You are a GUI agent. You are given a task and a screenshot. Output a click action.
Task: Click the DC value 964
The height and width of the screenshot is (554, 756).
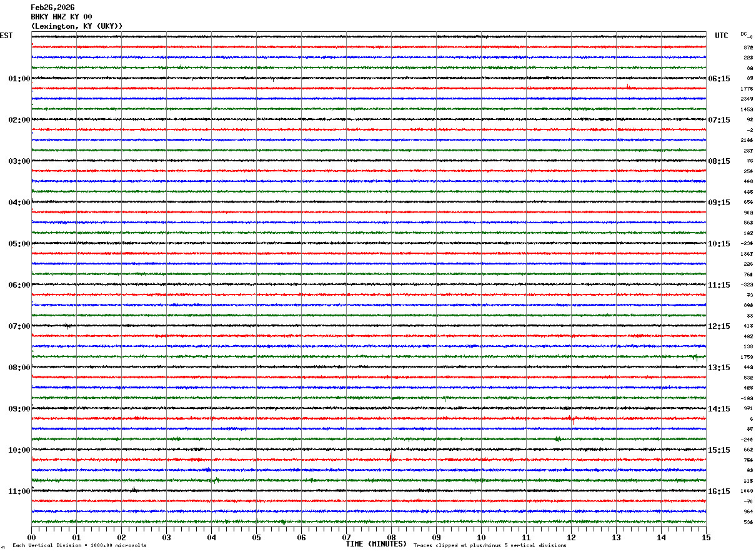coord(748,511)
